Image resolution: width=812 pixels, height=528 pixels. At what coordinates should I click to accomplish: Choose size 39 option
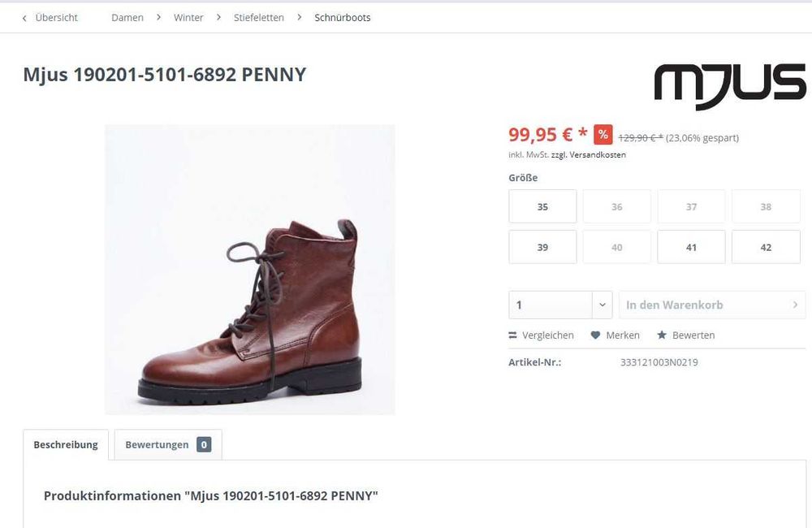[x=542, y=248]
